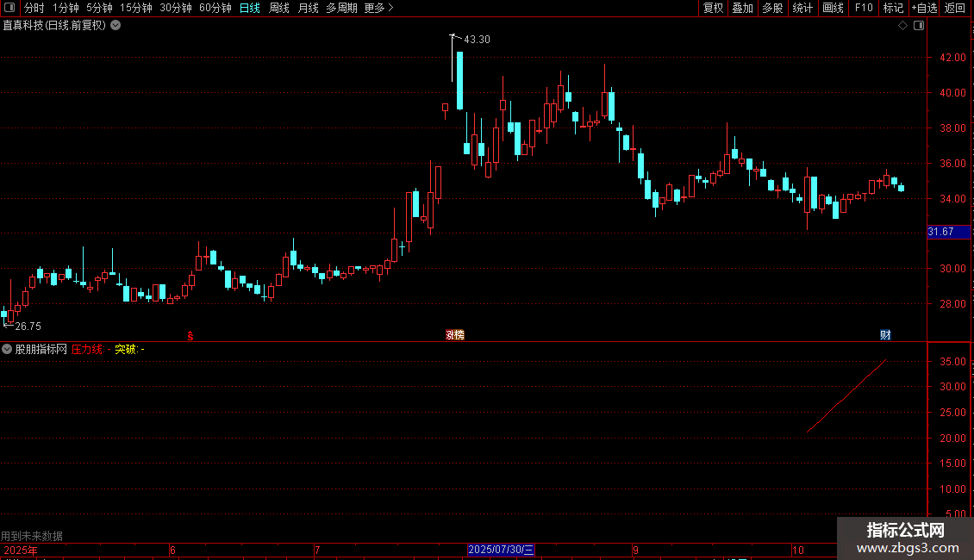Click the 43.30 high price label
The image size is (974, 560).
pyautogui.click(x=477, y=39)
